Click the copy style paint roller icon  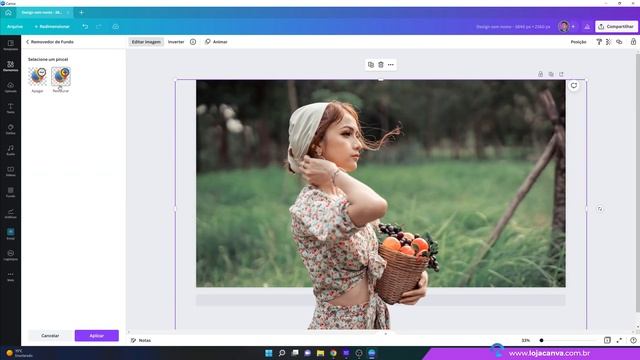tap(599, 42)
